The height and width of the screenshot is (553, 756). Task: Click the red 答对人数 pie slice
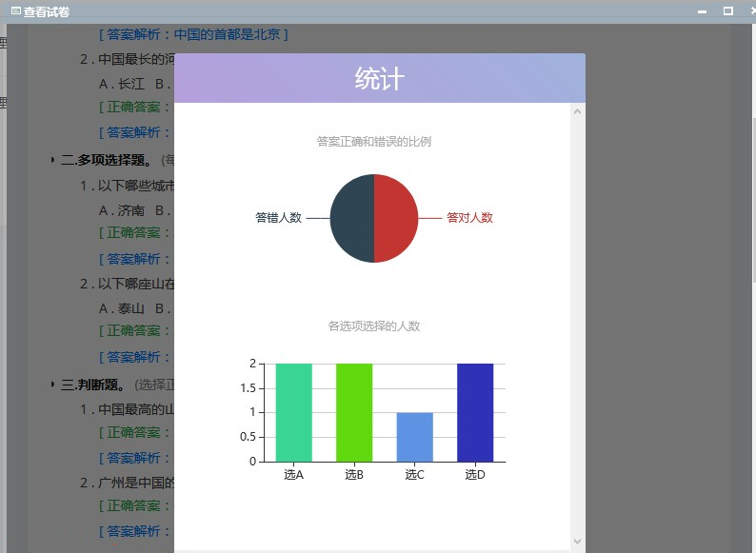click(x=395, y=218)
